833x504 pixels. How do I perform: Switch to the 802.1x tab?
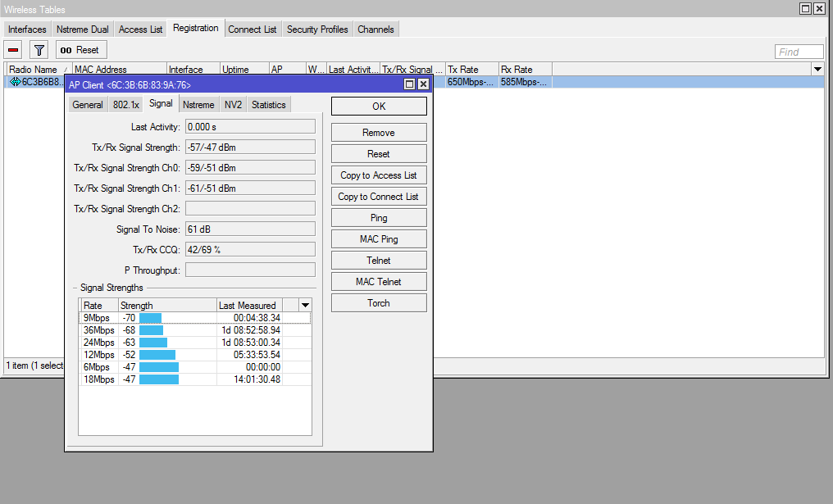126,105
